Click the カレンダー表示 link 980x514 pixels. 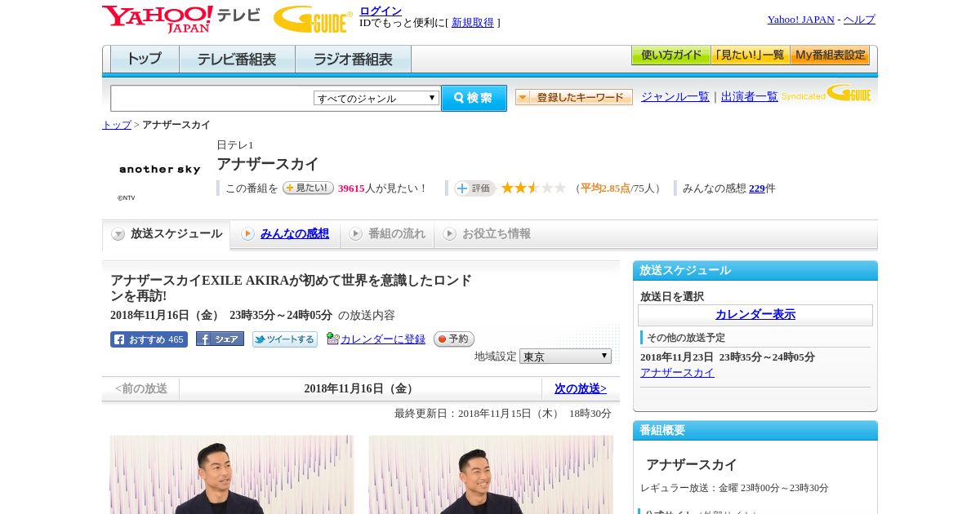point(755,315)
